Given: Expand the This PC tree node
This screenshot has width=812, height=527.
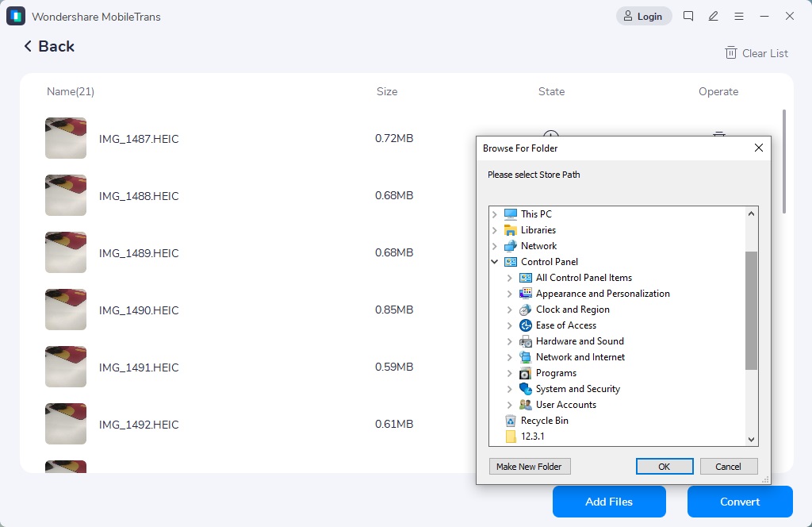Looking at the screenshot, I should pos(495,214).
